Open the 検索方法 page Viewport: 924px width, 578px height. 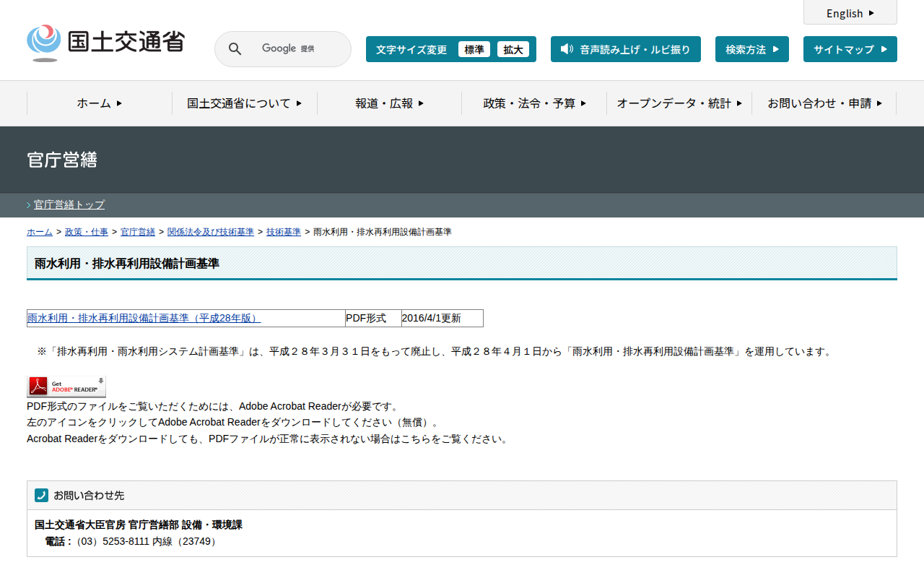(751, 49)
